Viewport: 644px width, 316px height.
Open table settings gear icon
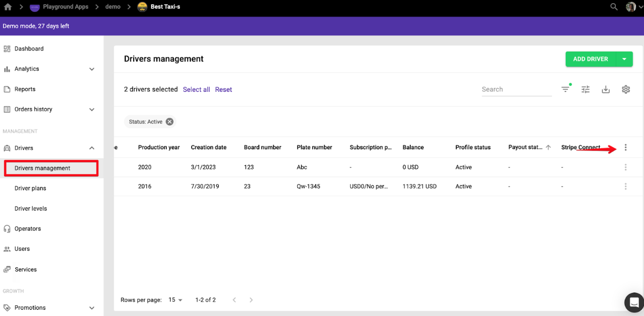(626, 90)
